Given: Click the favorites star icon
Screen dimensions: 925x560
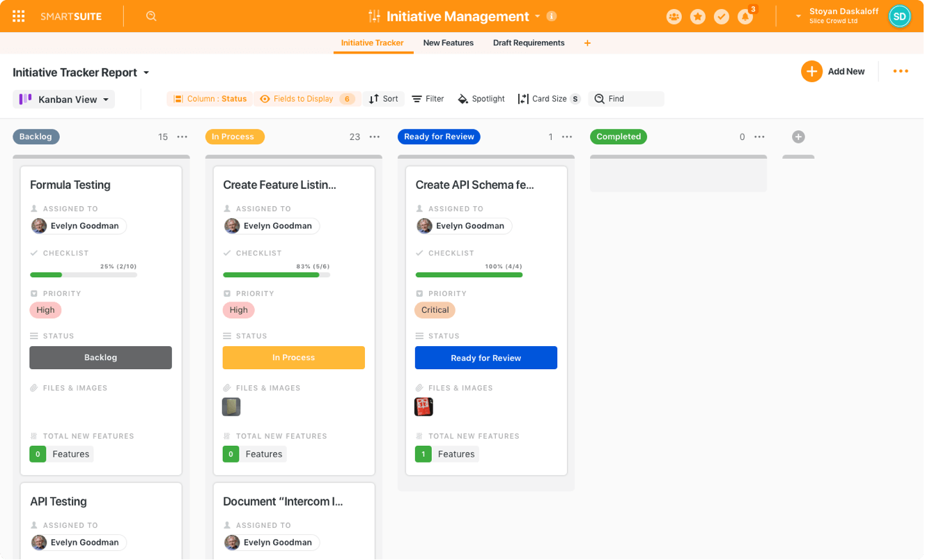Looking at the screenshot, I should click(x=698, y=15).
